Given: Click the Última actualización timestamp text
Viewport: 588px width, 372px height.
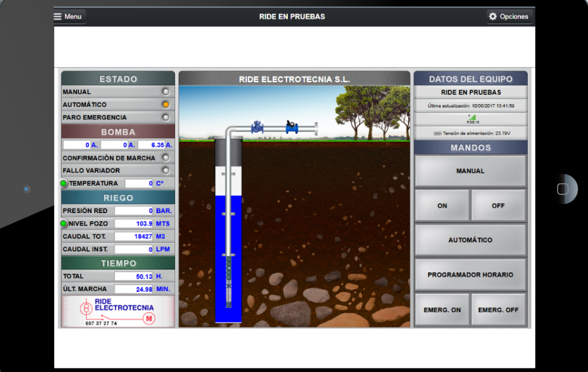Looking at the screenshot, I should [x=471, y=106].
